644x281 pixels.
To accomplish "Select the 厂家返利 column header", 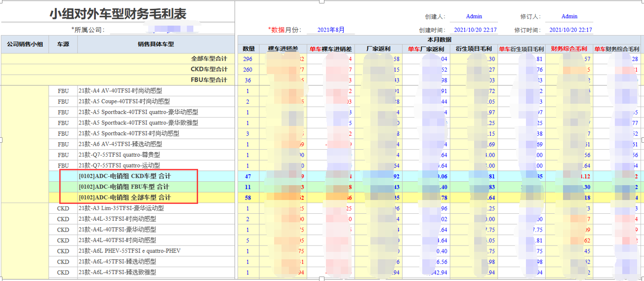I will 379,49.
